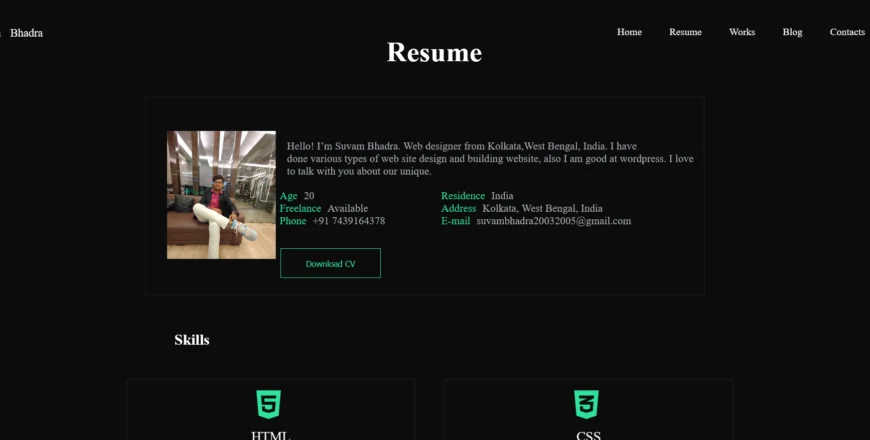Open the Home navigation link
870x440 pixels.
[629, 32]
